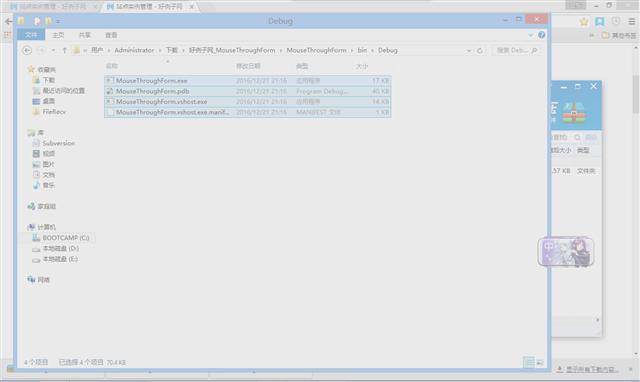This screenshot has width=640, height=382.
Task: Click 下载 in the address path
Action: point(172,51)
